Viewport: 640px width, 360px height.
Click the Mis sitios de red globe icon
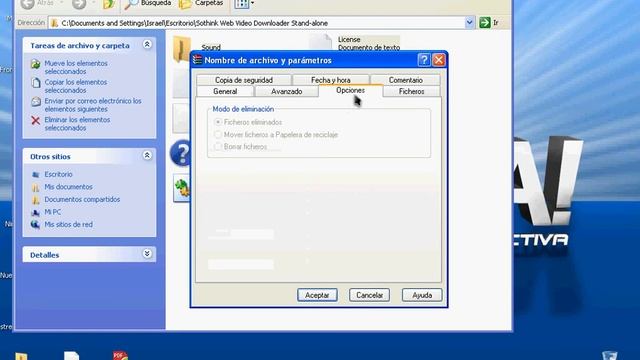tap(36, 224)
